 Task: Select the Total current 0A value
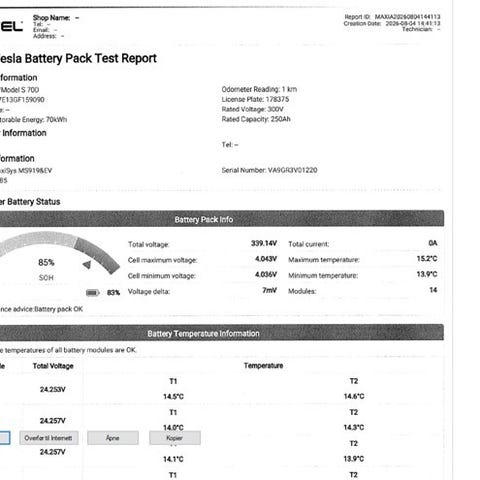coord(433,243)
